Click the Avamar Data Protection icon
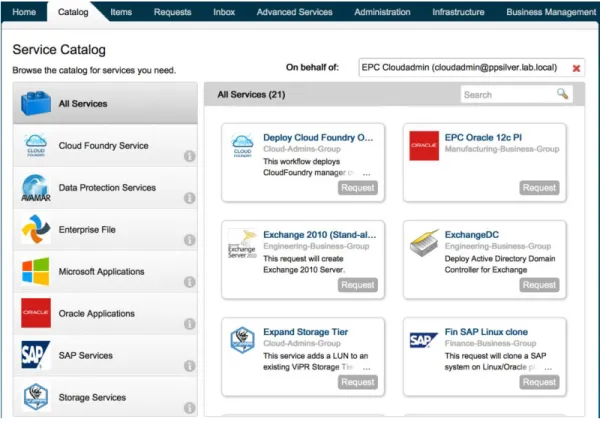This screenshot has width=600, height=422. pyautogui.click(x=36, y=188)
